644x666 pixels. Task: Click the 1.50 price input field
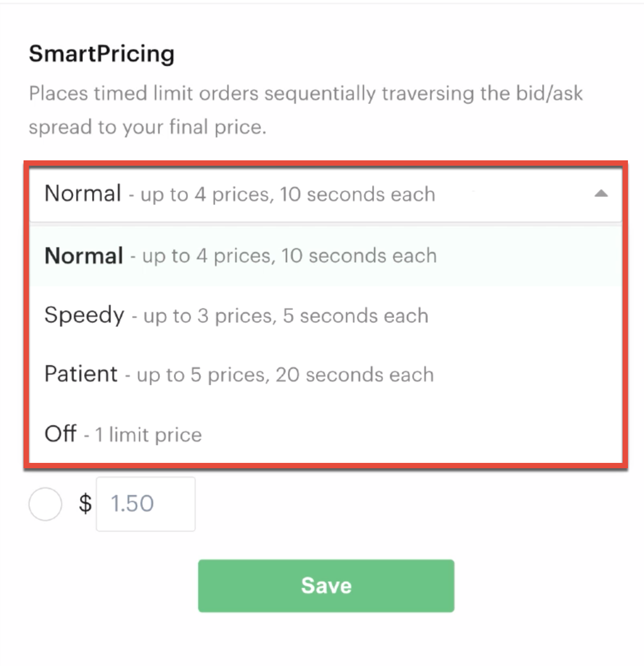click(x=145, y=503)
